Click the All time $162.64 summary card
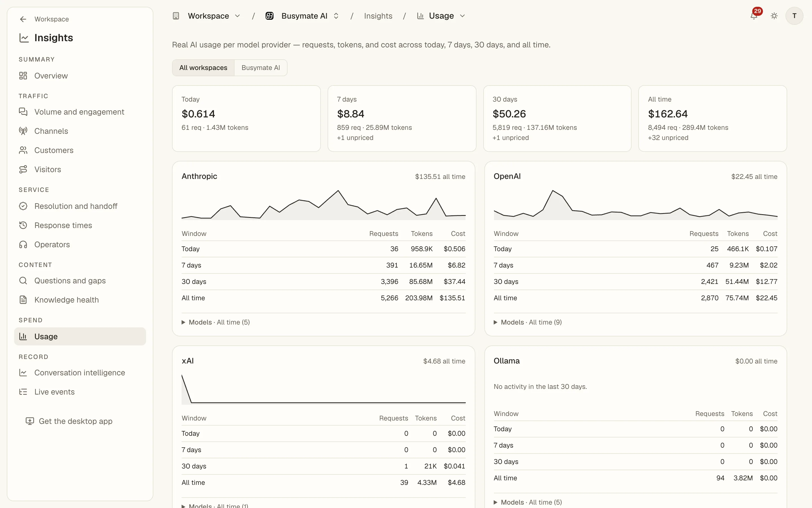 [x=712, y=119]
